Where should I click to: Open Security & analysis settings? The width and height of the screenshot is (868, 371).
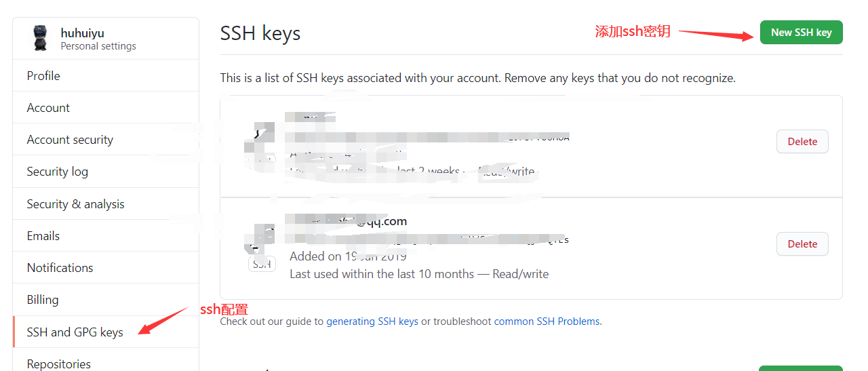(x=75, y=204)
